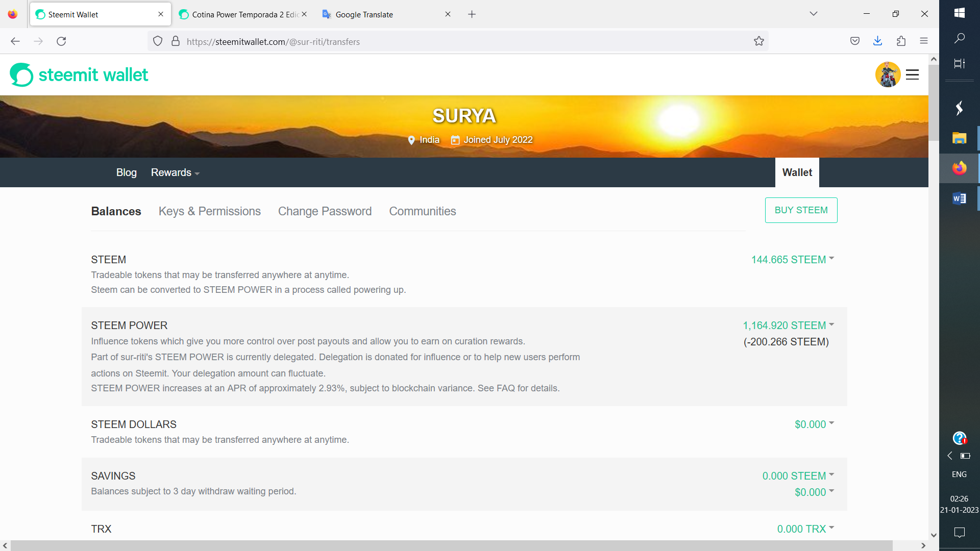Go forward with browser forward arrow
The height and width of the screenshot is (551, 980).
tap(38, 41)
